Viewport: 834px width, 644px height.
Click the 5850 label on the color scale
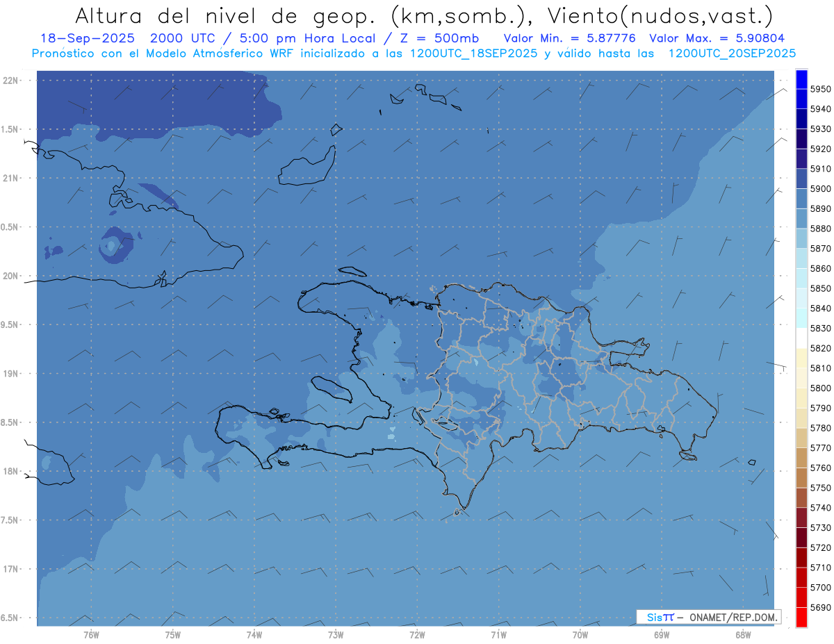click(820, 288)
